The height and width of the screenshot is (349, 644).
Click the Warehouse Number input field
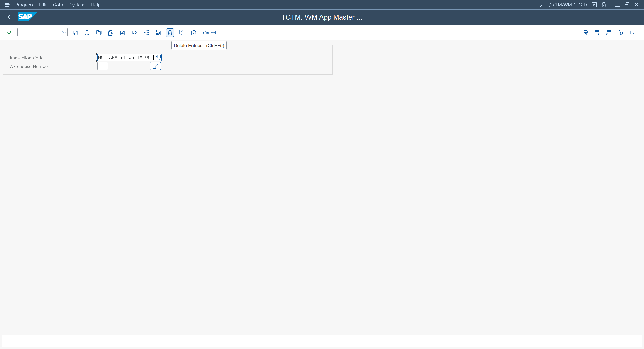[103, 66]
